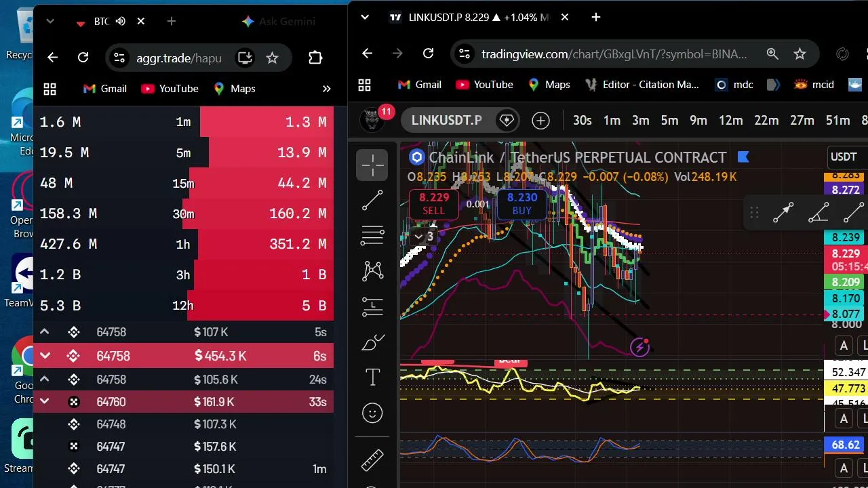Click the TradingView profile avatar with badge
Screen dimensions: 868x488
click(x=372, y=121)
